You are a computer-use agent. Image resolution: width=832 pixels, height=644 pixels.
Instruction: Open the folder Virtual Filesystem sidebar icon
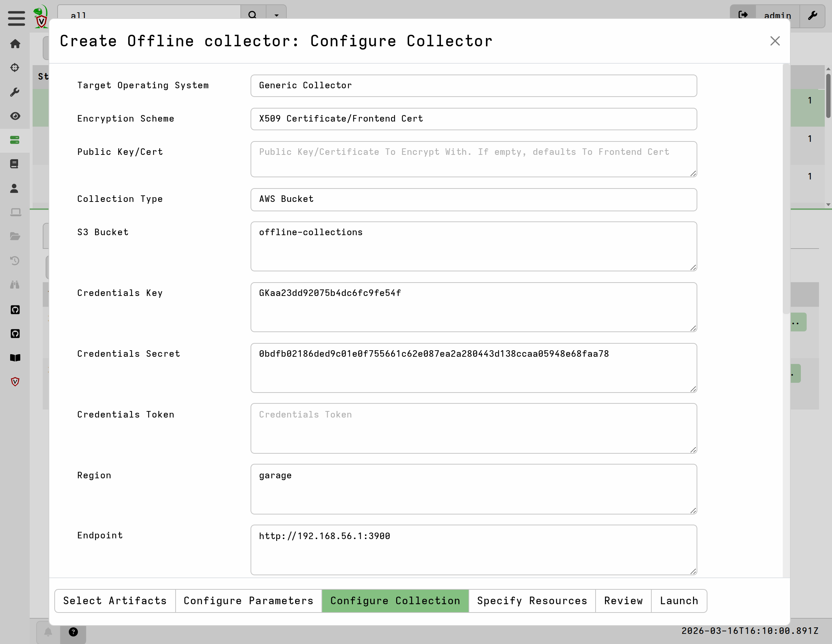click(x=15, y=236)
